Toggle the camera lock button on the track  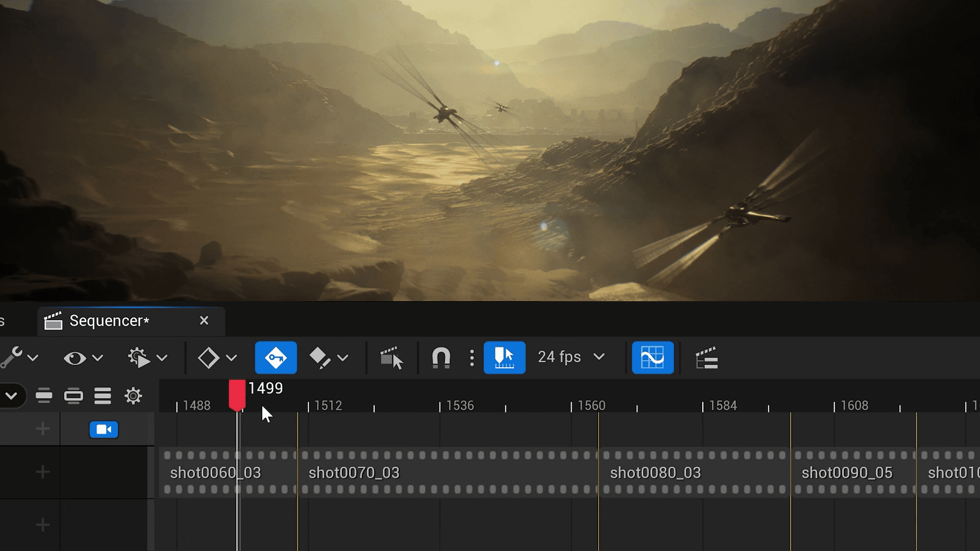(x=104, y=430)
